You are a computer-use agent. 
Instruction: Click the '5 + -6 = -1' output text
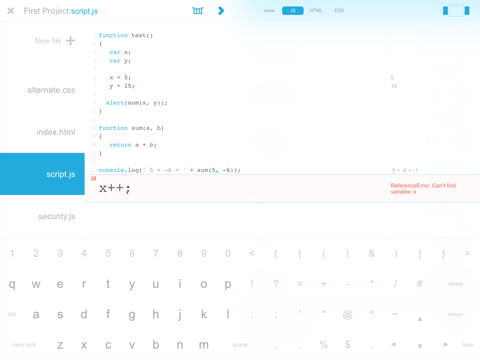coord(404,170)
